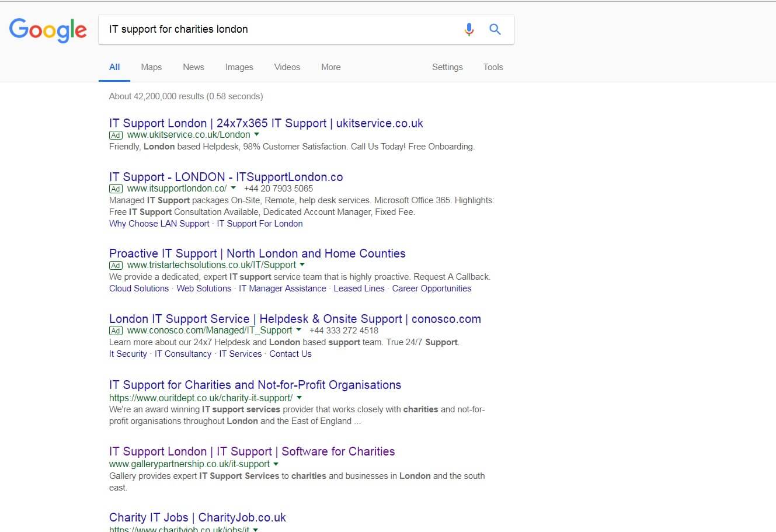Viewport: 776px width, 532px height.
Task: Click Ad badge next to conosco.com URL
Action: pos(116,331)
